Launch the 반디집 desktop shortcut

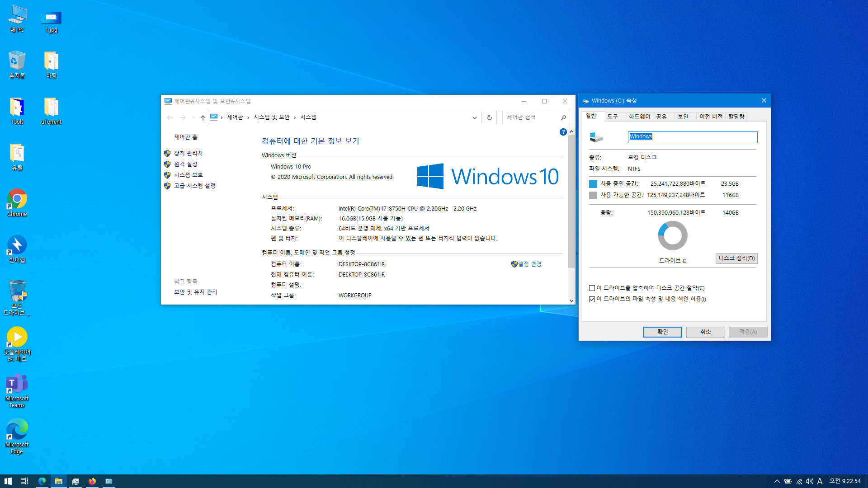pyautogui.click(x=17, y=249)
